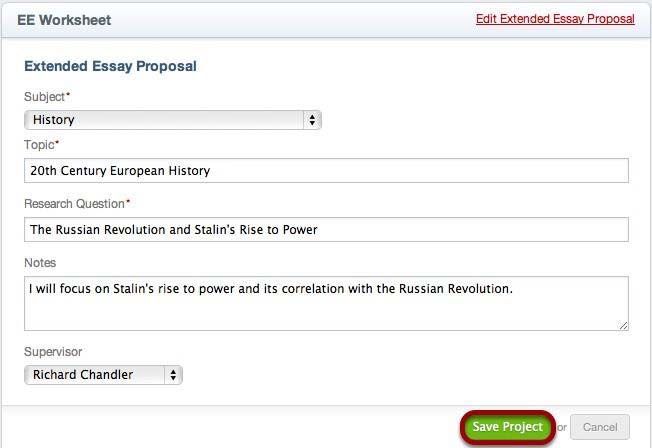Save the project with the green button

click(508, 427)
